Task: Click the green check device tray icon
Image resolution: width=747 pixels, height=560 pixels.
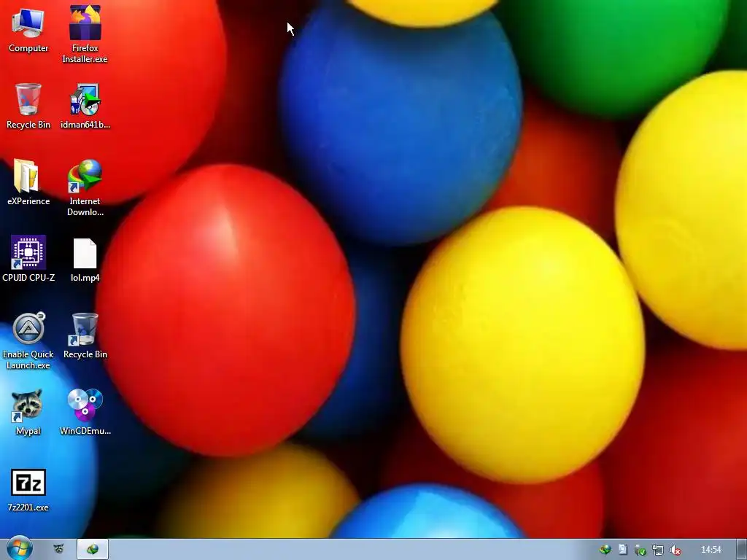Action: (640, 550)
